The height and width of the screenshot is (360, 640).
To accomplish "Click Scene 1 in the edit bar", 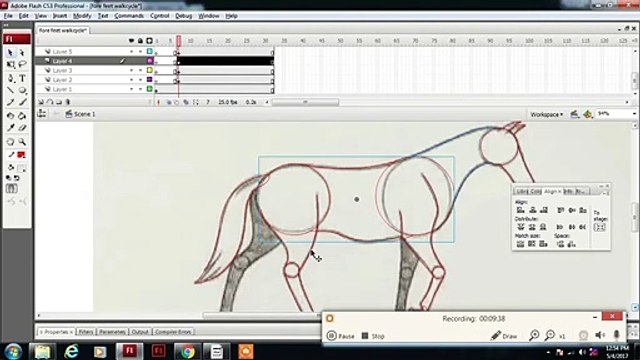I will point(80,114).
